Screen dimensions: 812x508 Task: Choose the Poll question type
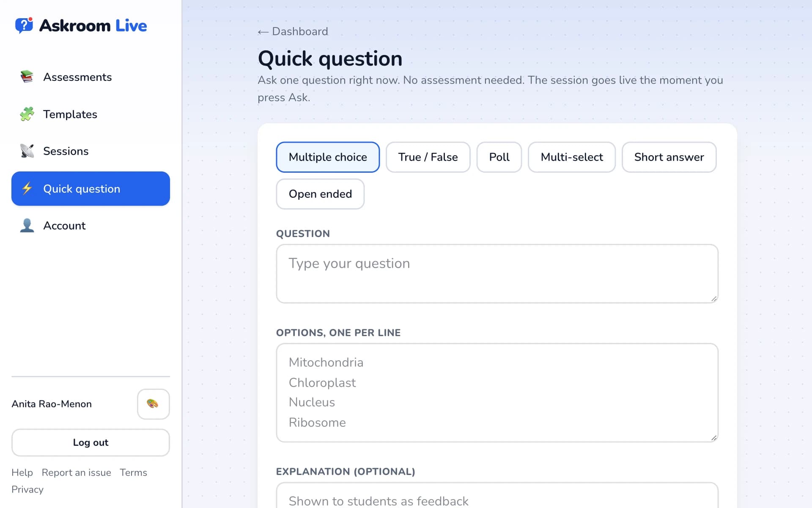pyautogui.click(x=499, y=157)
